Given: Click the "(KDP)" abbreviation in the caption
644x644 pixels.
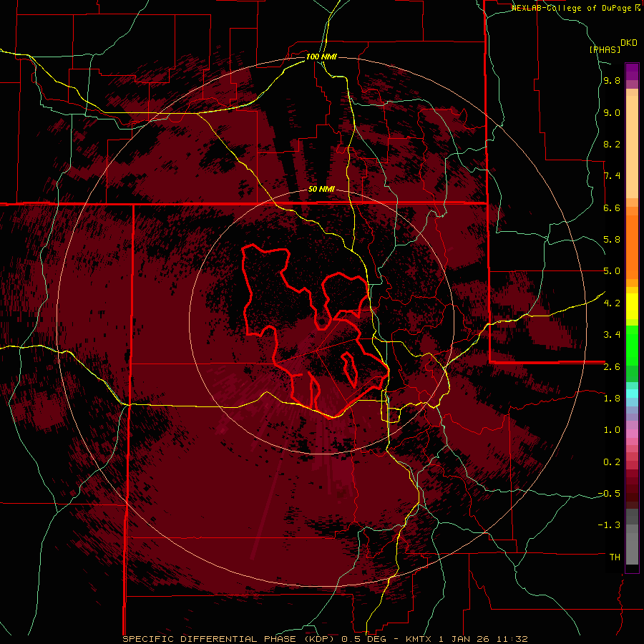Looking at the screenshot, I should [x=320, y=639].
